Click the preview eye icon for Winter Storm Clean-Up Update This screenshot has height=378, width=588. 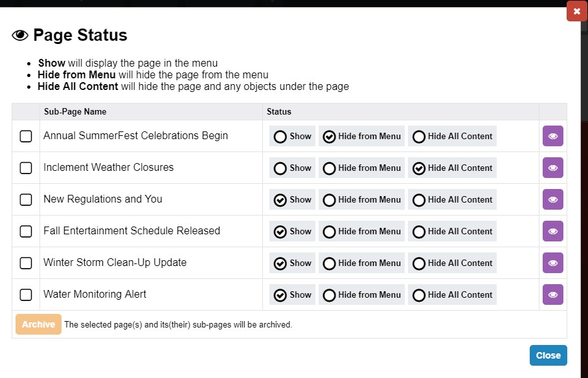(552, 263)
